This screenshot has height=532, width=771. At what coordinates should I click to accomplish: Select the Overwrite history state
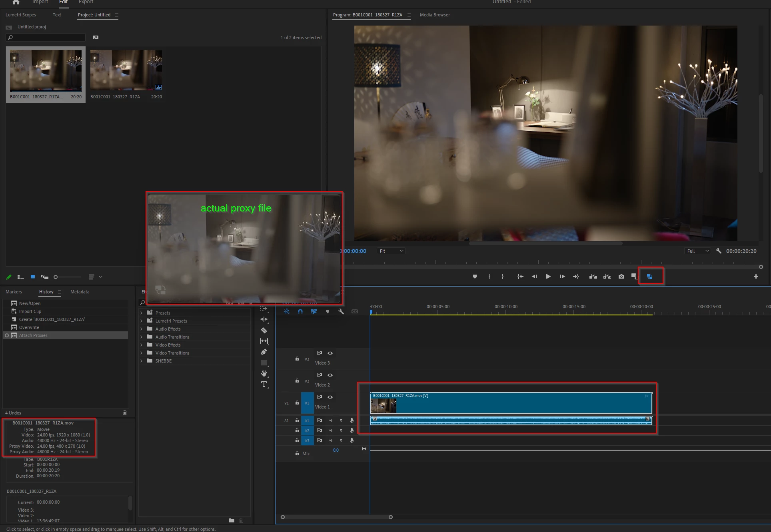(29, 327)
